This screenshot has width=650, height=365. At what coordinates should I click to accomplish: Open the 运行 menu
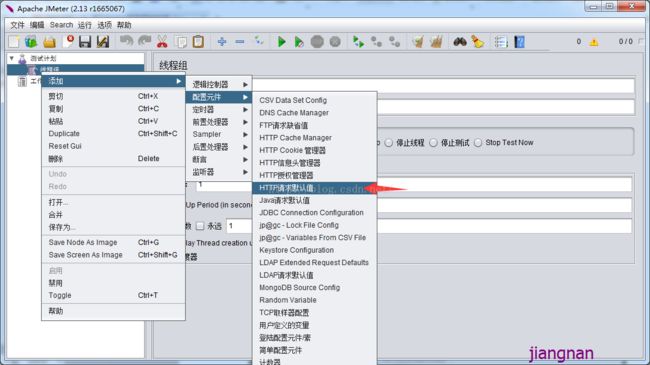pyautogui.click(x=85, y=25)
